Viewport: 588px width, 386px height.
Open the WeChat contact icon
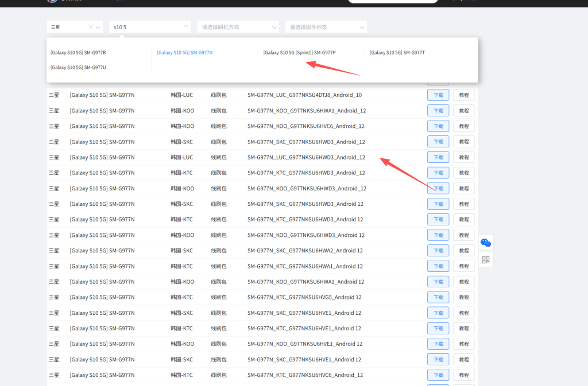[x=486, y=243]
